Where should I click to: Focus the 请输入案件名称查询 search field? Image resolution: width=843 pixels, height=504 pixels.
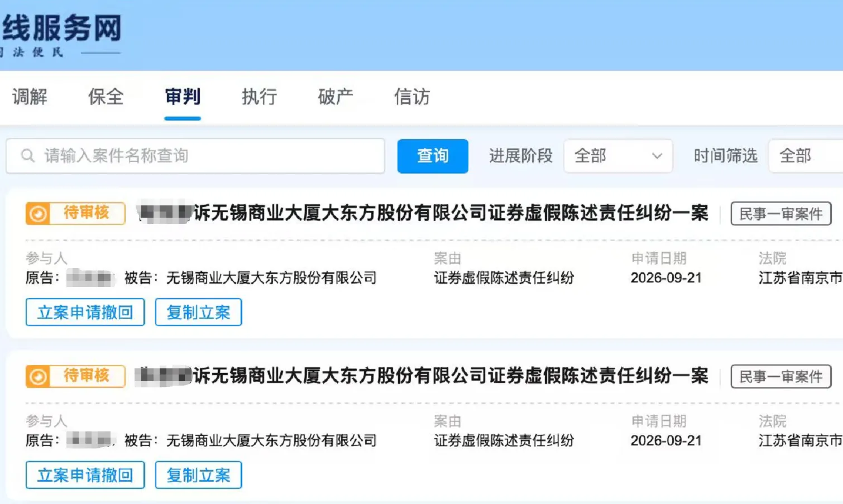(195, 156)
